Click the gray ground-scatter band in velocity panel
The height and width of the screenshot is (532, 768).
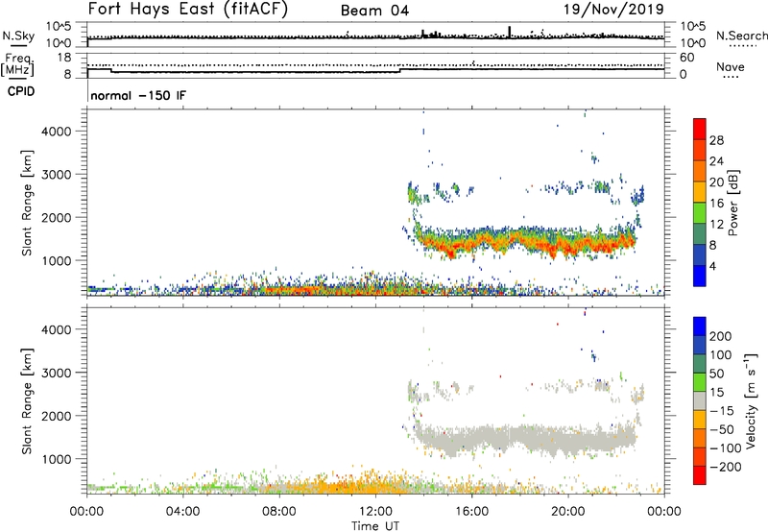[524, 439]
